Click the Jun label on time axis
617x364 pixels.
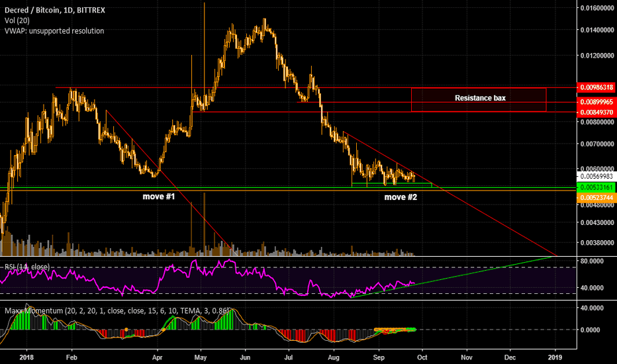(245, 357)
